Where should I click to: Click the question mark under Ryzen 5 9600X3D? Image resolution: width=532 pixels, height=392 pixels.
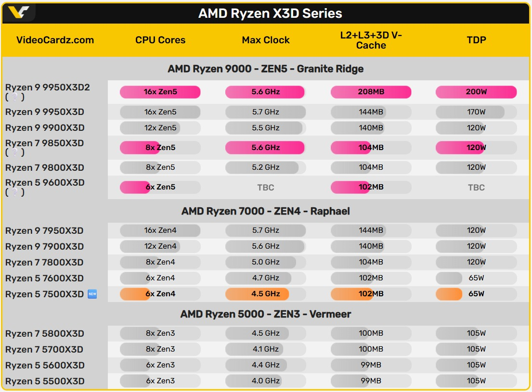point(14,192)
